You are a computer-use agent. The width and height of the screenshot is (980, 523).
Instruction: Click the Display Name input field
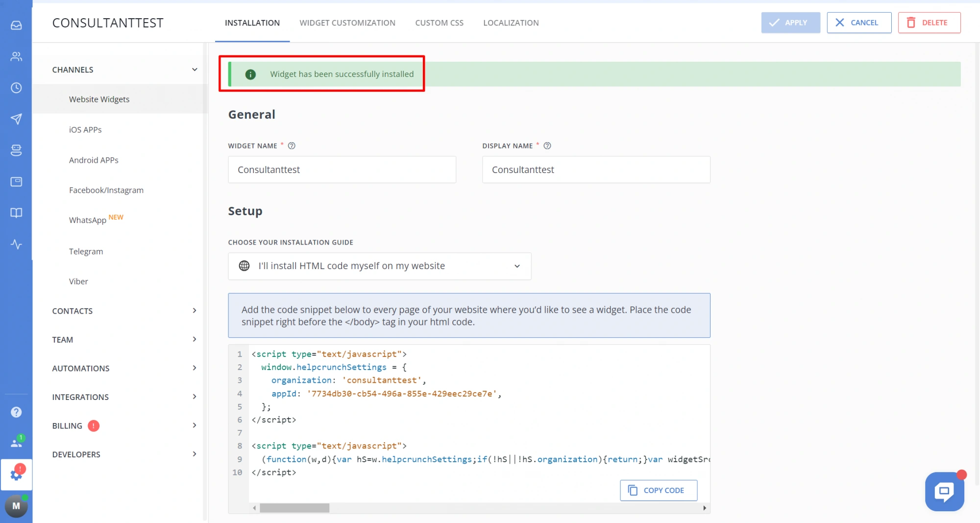[x=596, y=170]
